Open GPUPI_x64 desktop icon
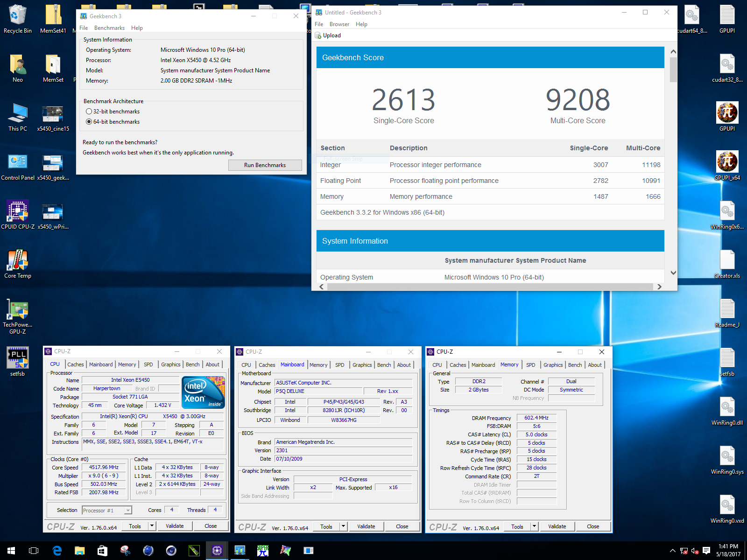Viewport: 747px width, 560px height. coord(727,166)
